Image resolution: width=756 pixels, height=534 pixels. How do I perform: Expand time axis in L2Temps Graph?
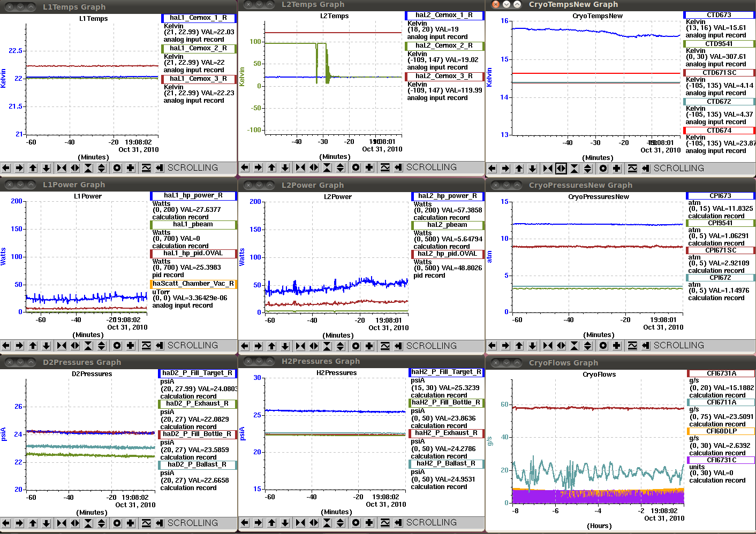click(x=314, y=167)
